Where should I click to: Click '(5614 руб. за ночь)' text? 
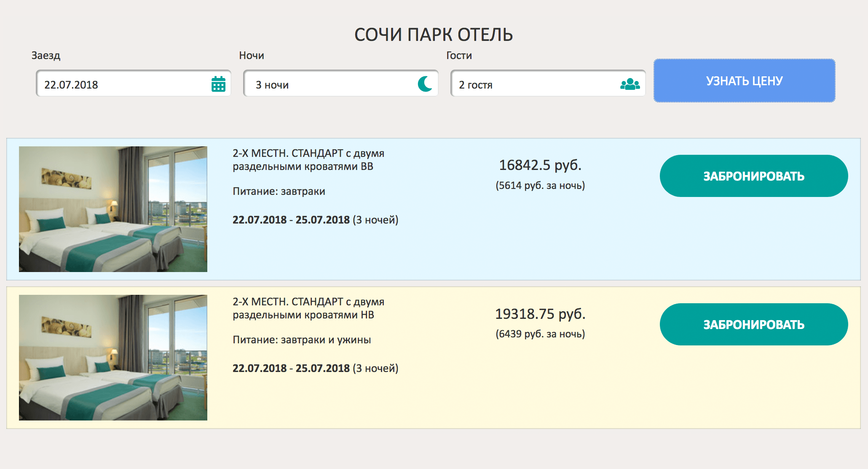pyautogui.click(x=540, y=186)
